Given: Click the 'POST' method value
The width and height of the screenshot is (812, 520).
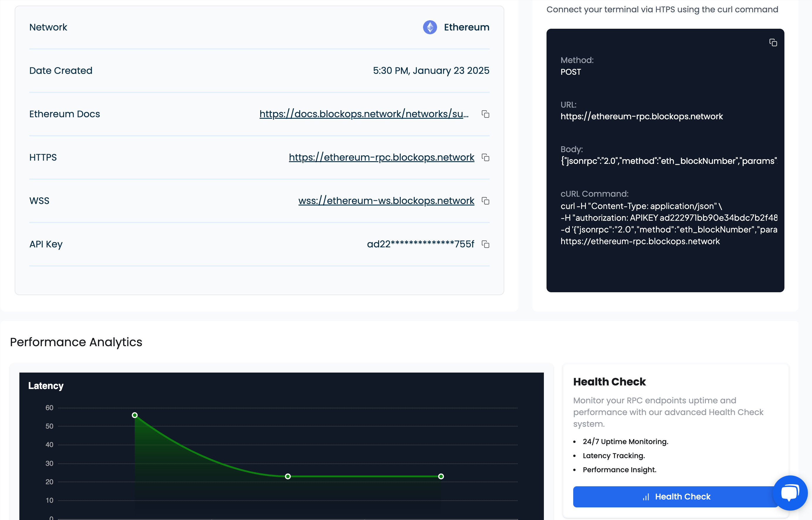Looking at the screenshot, I should point(570,72).
